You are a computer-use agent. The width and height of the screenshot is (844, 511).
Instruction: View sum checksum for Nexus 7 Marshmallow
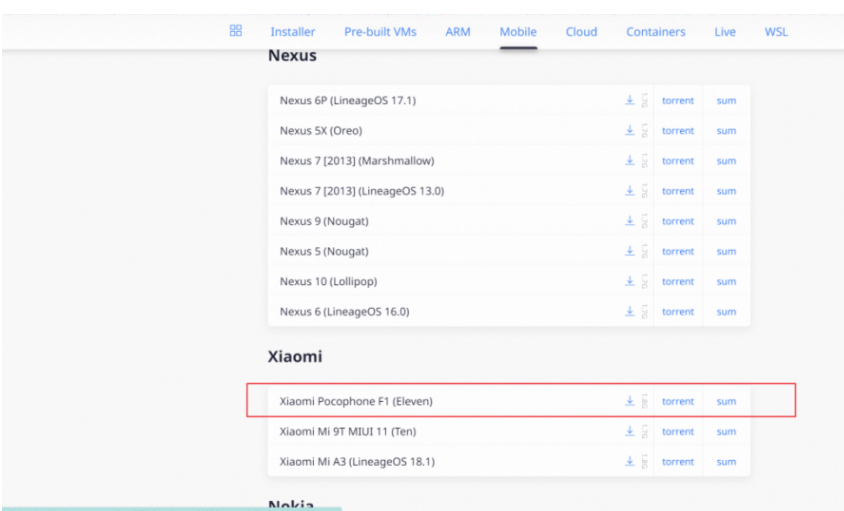(x=726, y=161)
